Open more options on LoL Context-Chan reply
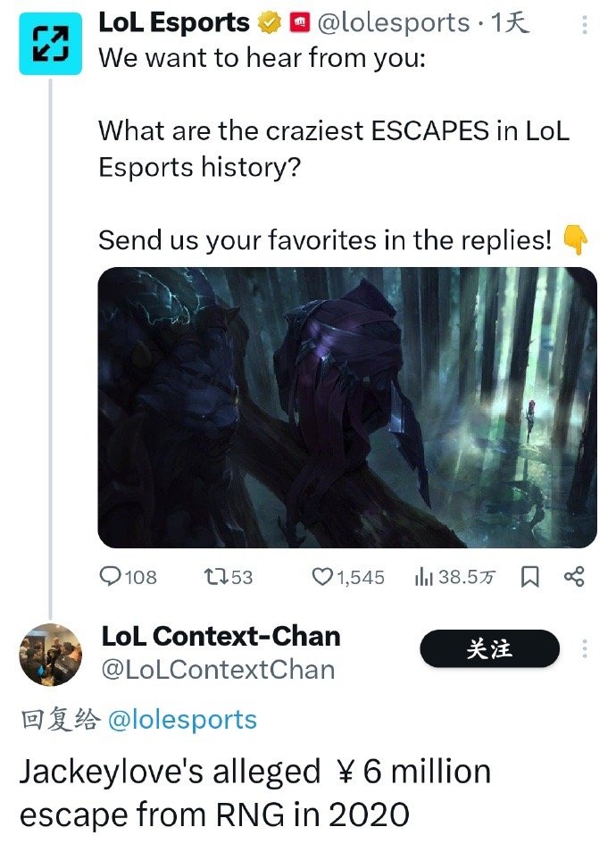The height and width of the screenshot is (852, 616). coord(585,648)
